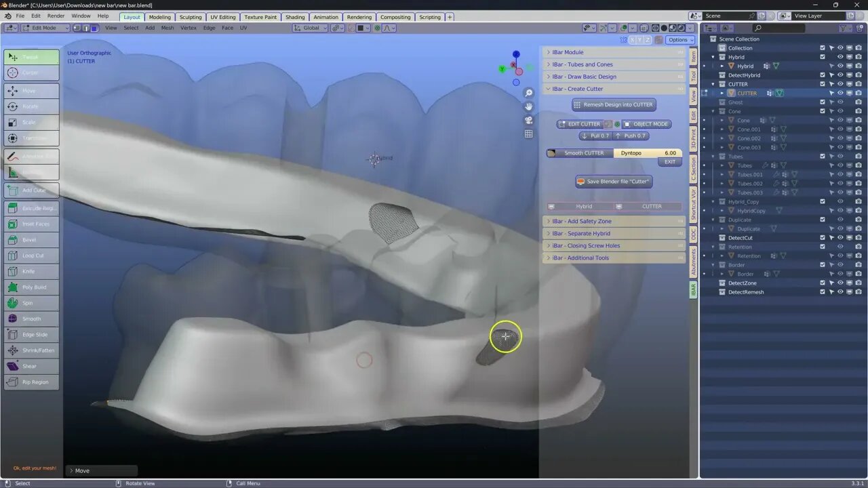Click the outliner new collection icon
Screen dimensions: 868x488
click(x=859, y=28)
